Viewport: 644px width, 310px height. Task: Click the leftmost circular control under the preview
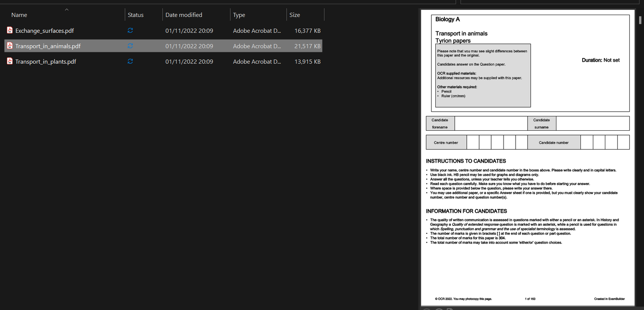(x=426, y=309)
